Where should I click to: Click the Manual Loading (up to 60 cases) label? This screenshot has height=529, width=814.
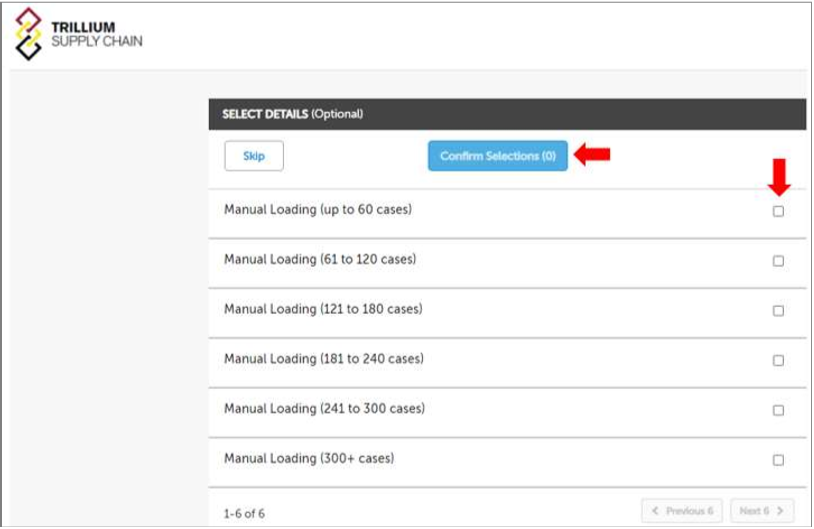tap(318, 210)
